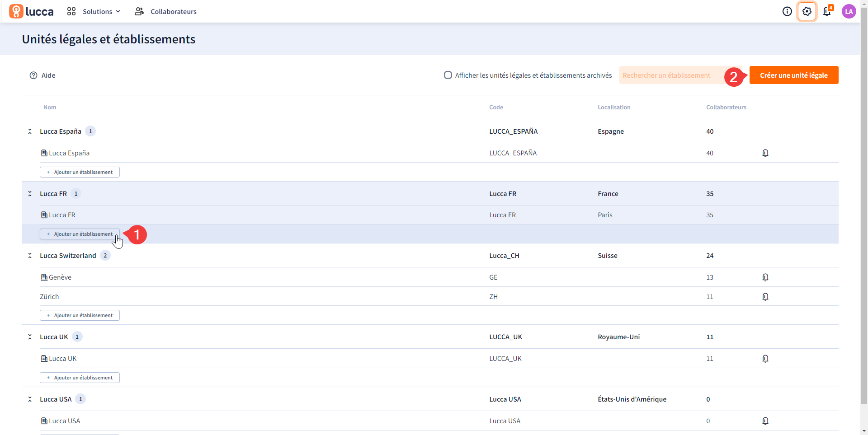Click the Lucca USA unit name
Viewport: 868px width, 435px height.
[x=56, y=399]
